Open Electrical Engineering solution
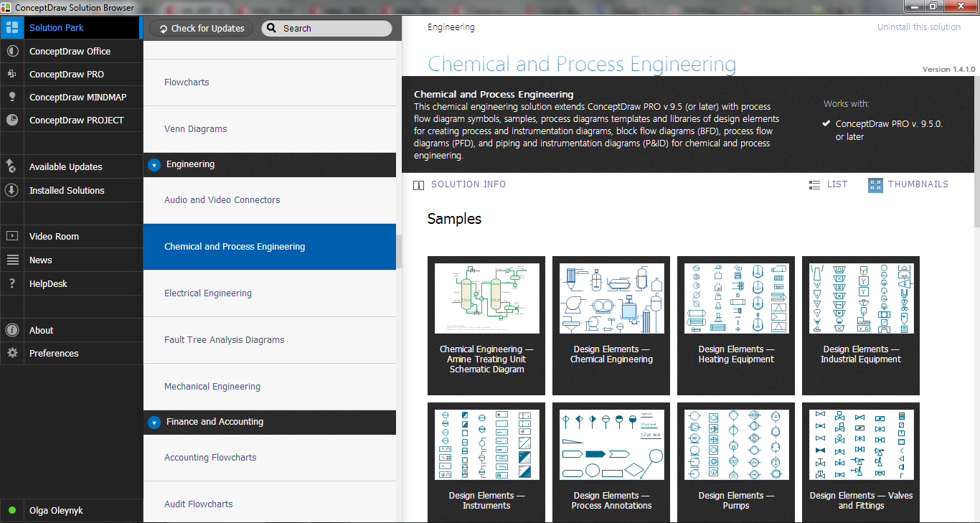The width and height of the screenshot is (980, 523). coord(208,293)
